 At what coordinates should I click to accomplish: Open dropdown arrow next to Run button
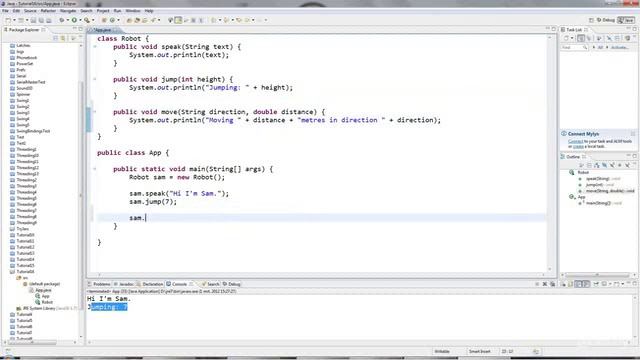[x=80, y=20]
